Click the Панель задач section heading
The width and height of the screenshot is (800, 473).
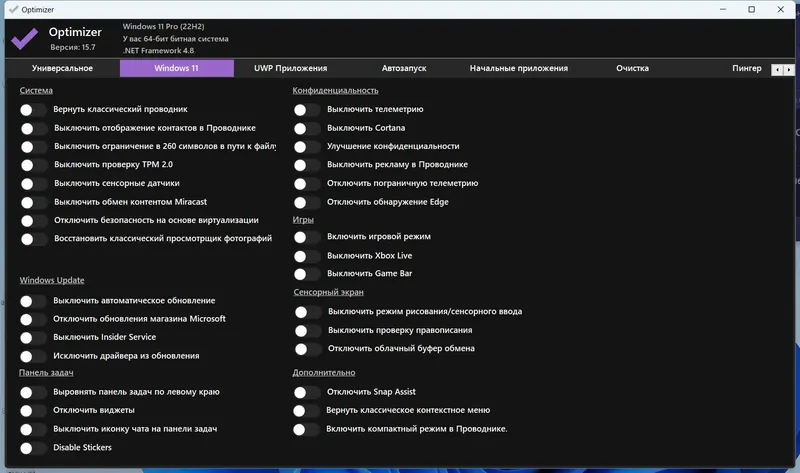coord(46,373)
